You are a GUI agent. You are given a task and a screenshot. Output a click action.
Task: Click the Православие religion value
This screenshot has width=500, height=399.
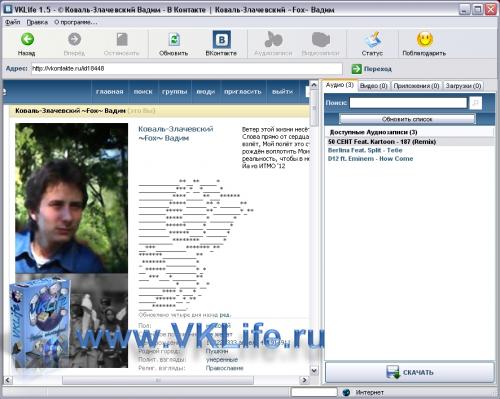[225, 368]
